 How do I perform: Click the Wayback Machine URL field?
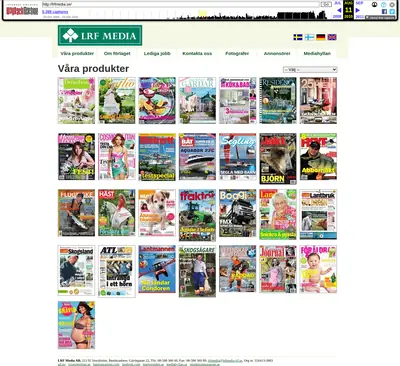(181, 4)
